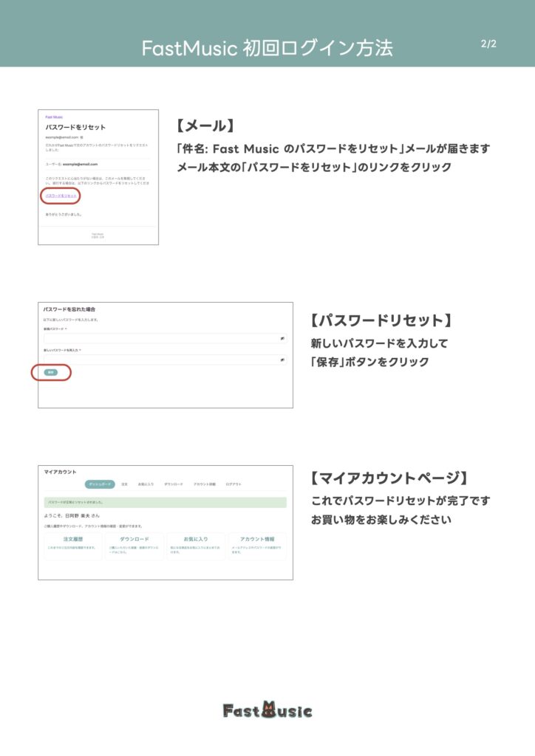The image size is (535, 756).
Task: Open the 注文 orders tab
Action: 125,484
